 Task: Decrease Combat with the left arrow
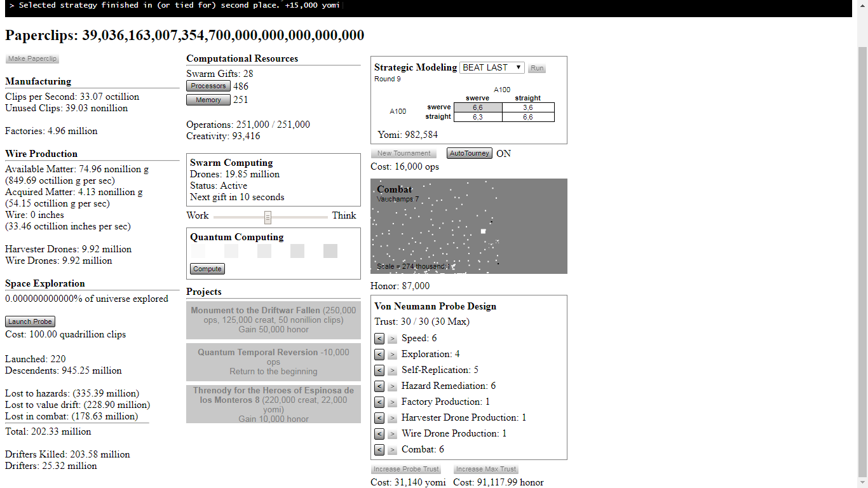coord(379,450)
